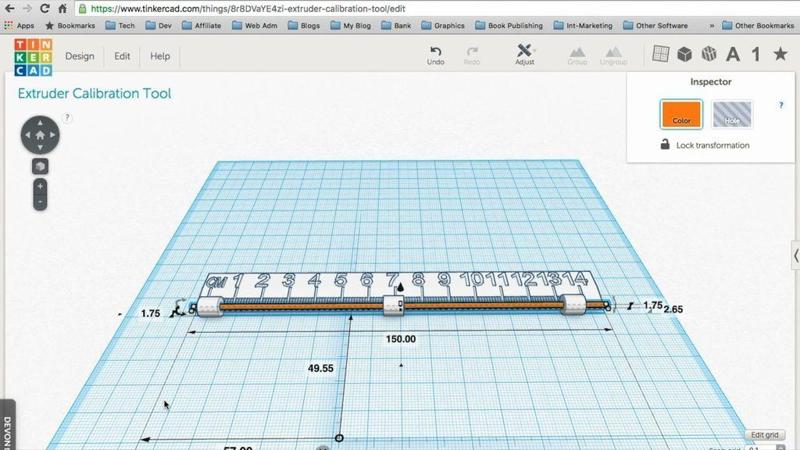Click the Extruder Calibration Tool title
Screen dimensions: 800x450
94,93
